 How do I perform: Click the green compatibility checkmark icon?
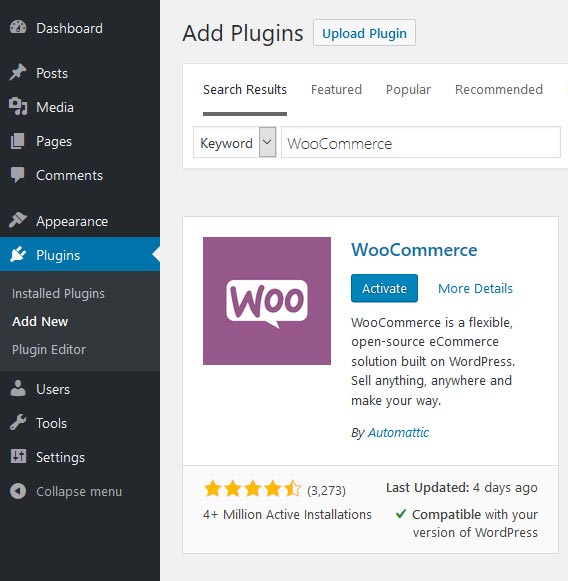(x=401, y=514)
